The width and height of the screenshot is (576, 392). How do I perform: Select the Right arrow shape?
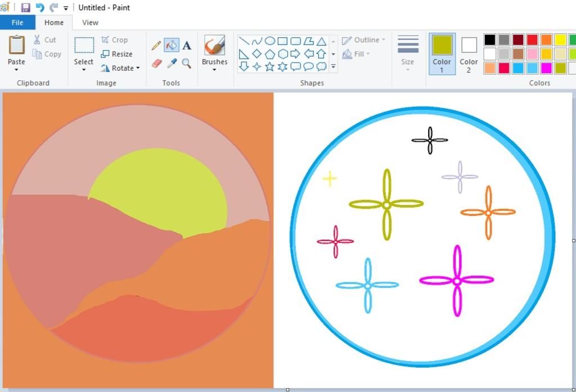[295, 54]
